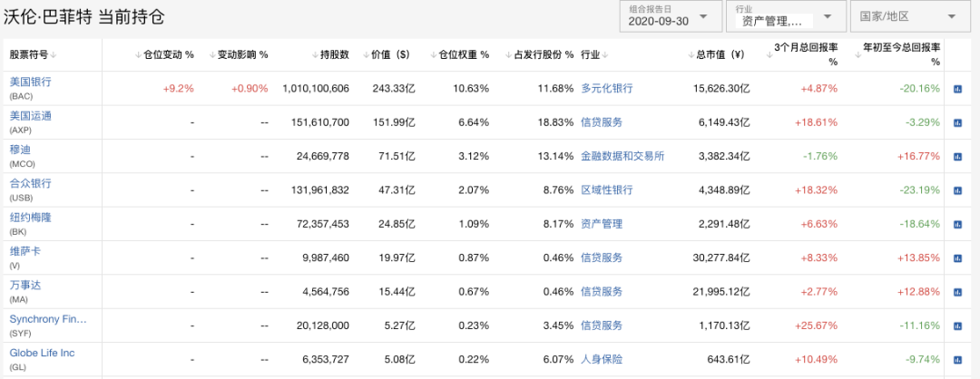This screenshot has height=379, width=980.
Task: Select year-to-date return +16.77%
Action: point(918,156)
